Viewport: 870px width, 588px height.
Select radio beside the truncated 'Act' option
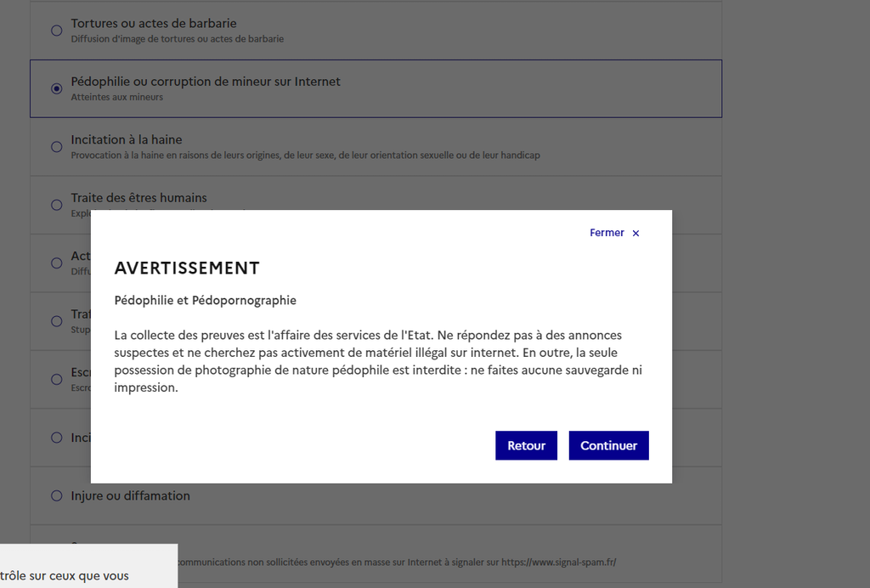tap(57, 263)
